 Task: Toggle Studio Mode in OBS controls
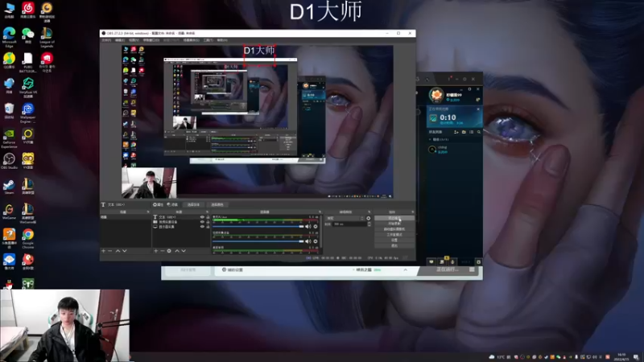(394, 235)
